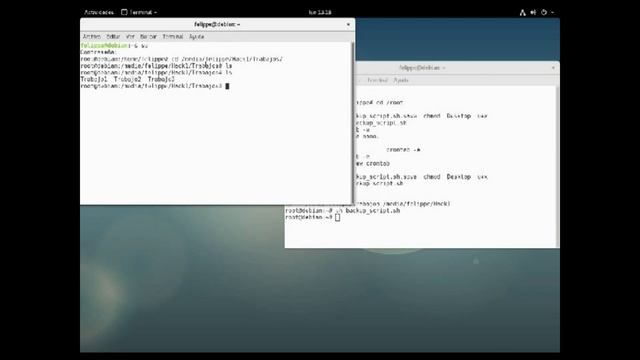Open Ver menu in front terminal
Screen dimensions: 640x360
pyautogui.click(x=130, y=37)
